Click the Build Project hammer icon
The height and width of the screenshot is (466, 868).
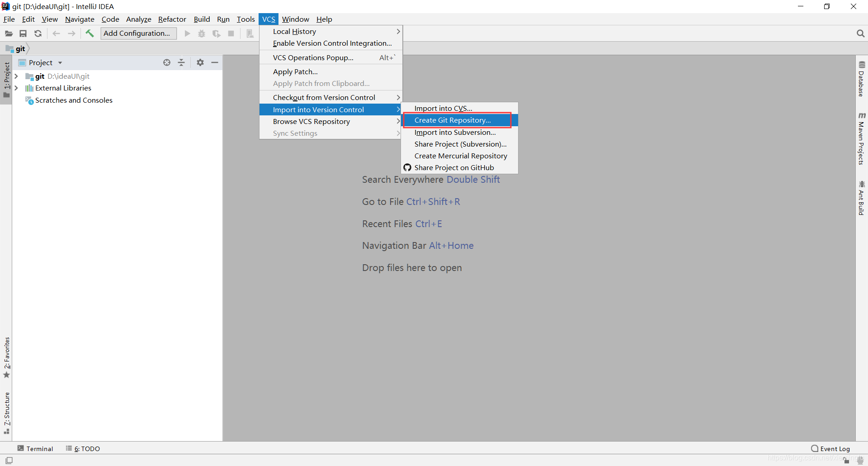90,33
